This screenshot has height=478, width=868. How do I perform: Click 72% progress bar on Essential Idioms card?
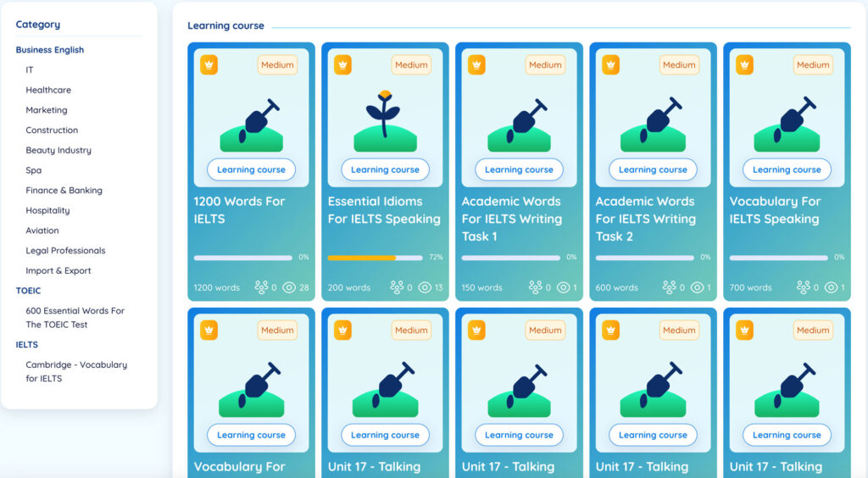point(375,258)
